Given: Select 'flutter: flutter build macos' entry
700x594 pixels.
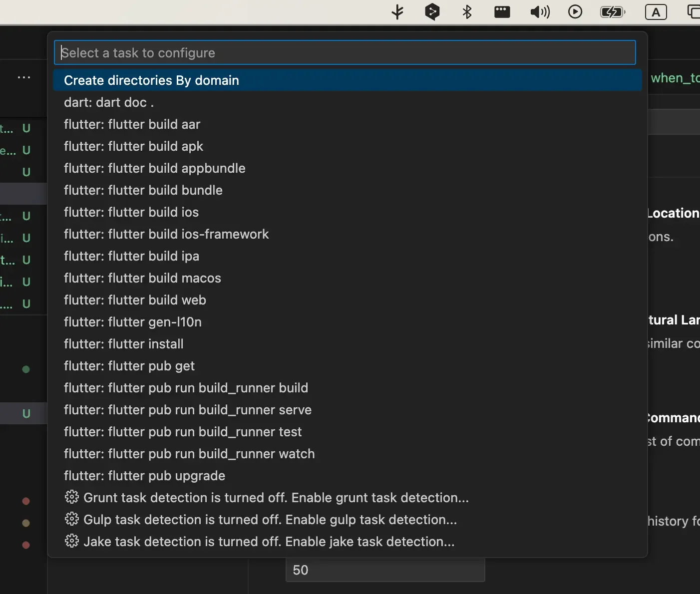Looking at the screenshot, I should point(348,278).
